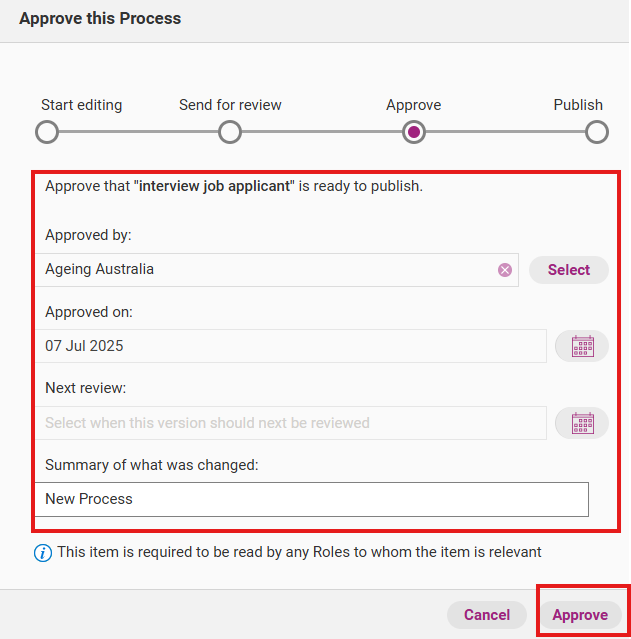Click the Start editing step label
The image size is (631, 639).
click(x=81, y=105)
